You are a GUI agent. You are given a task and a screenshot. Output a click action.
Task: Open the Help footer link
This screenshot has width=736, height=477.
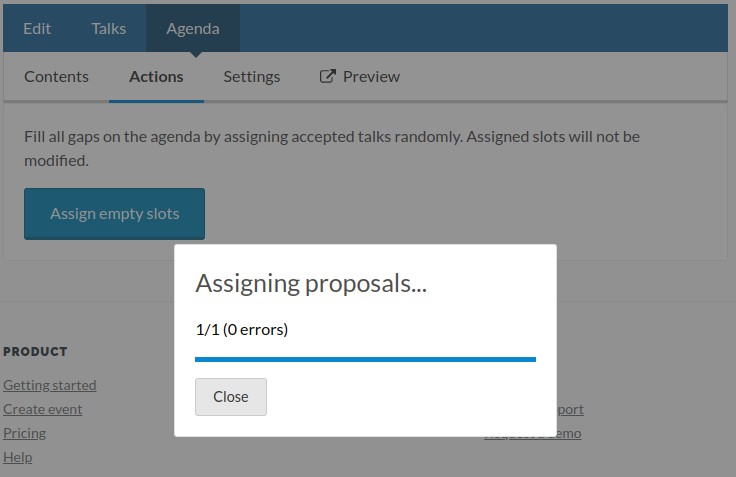[18, 457]
